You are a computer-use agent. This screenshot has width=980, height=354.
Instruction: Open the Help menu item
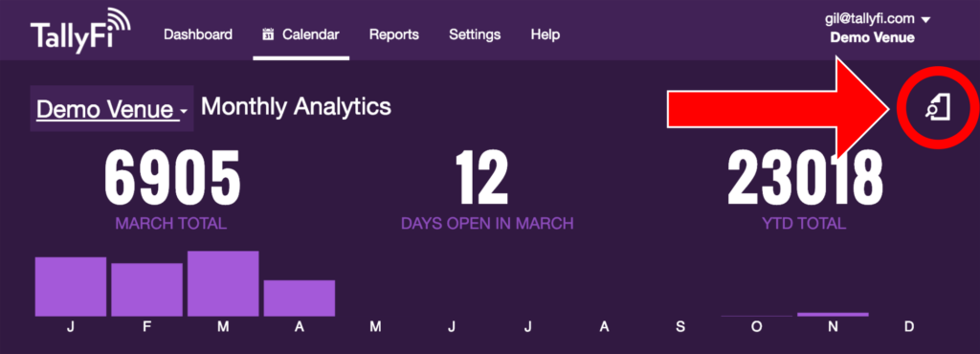[x=545, y=34]
